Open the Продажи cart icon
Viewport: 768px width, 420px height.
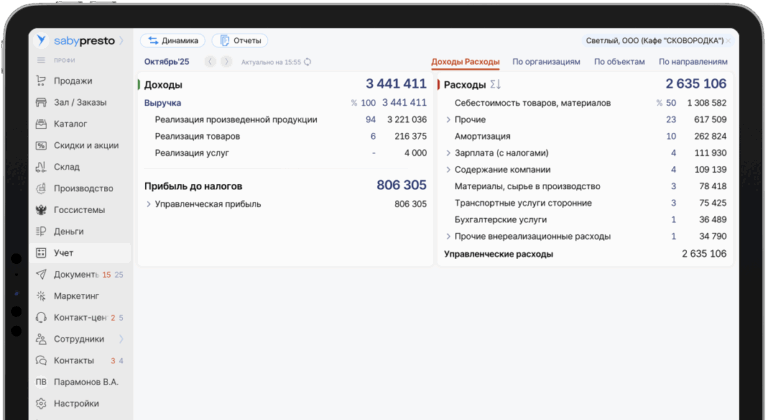[x=41, y=81]
